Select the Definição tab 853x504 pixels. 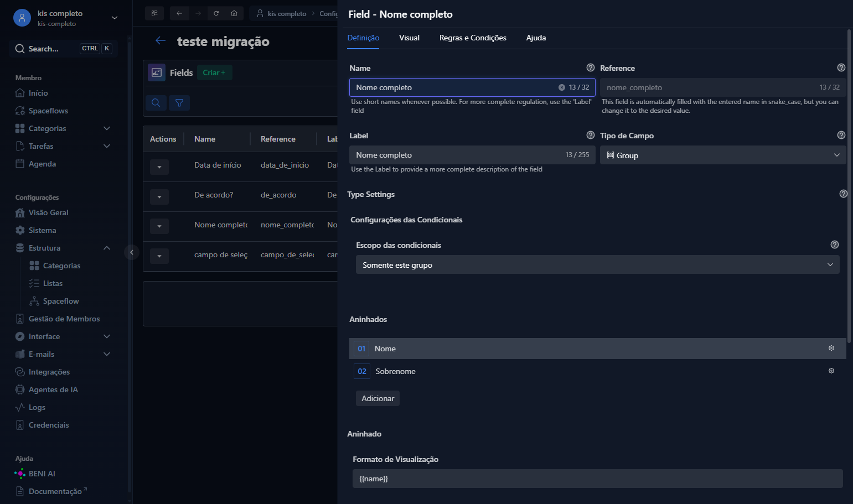click(x=363, y=38)
